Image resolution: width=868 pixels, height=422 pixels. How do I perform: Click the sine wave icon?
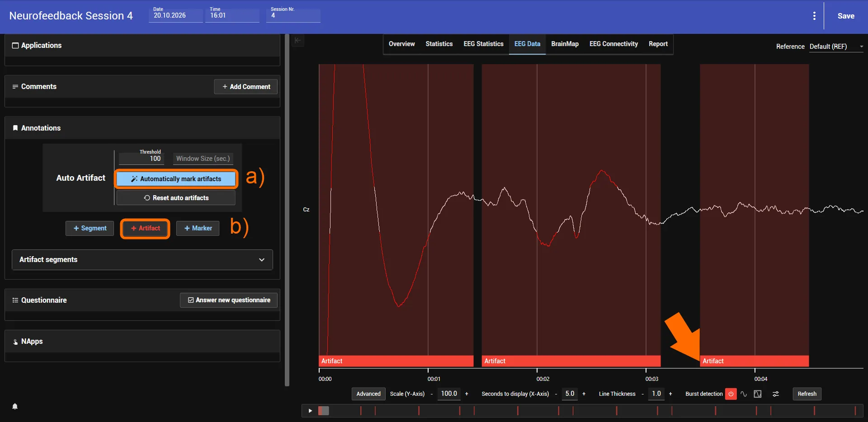click(x=744, y=394)
